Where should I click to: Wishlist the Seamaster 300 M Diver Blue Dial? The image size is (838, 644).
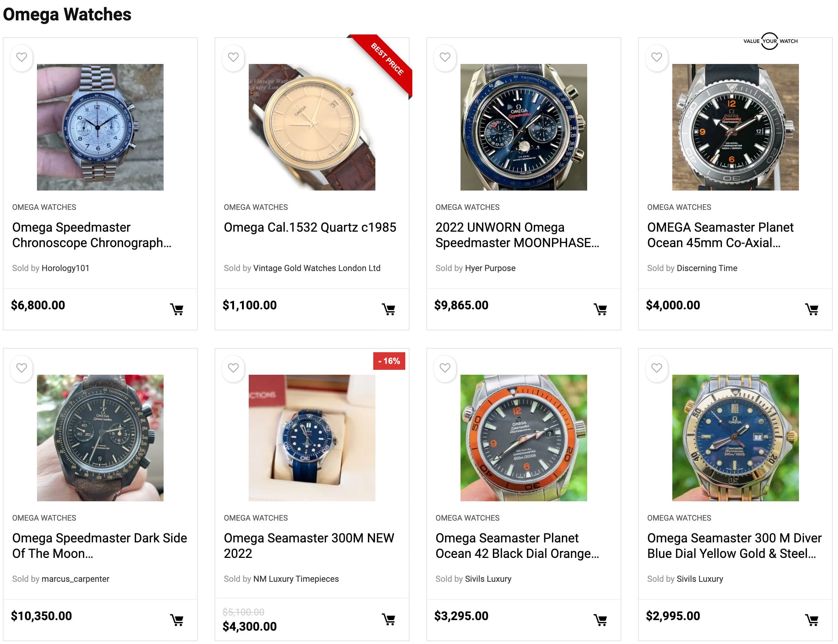(x=656, y=368)
